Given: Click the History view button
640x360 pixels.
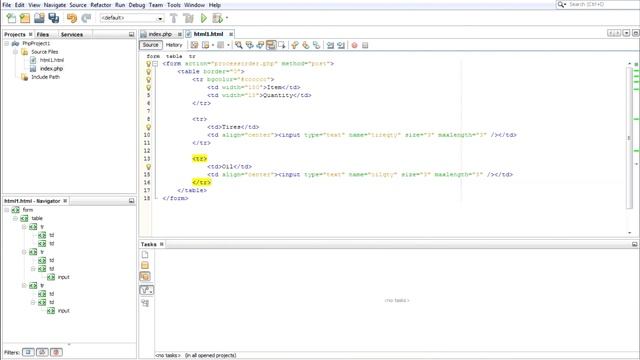Looking at the screenshot, I should pos(174,45).
